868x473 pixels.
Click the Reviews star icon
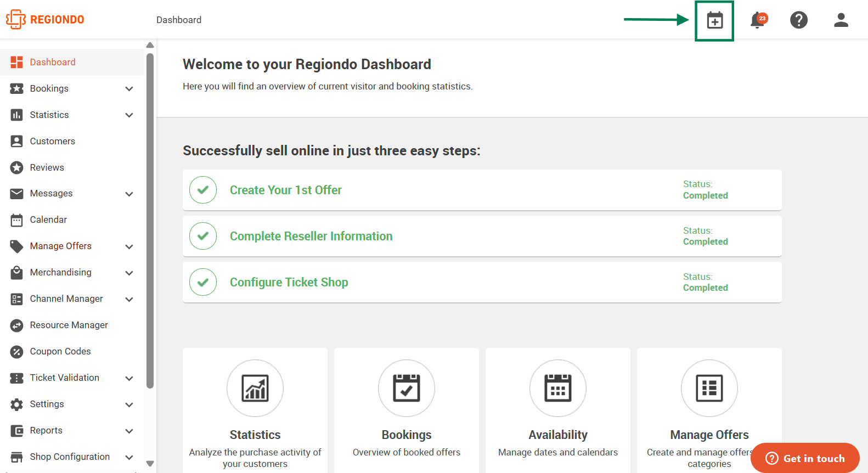(17, 167)
